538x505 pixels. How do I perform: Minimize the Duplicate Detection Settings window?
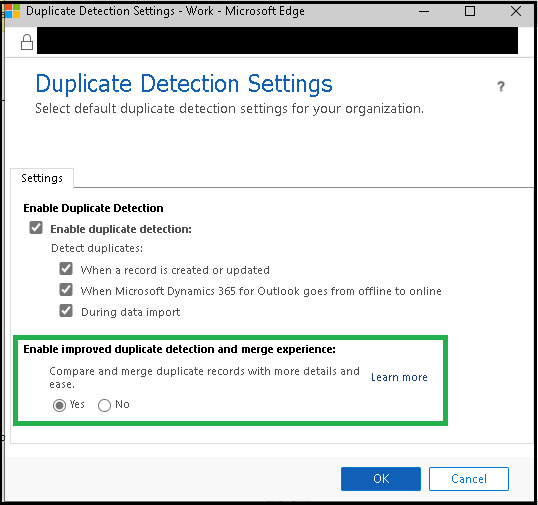point(424,11)
